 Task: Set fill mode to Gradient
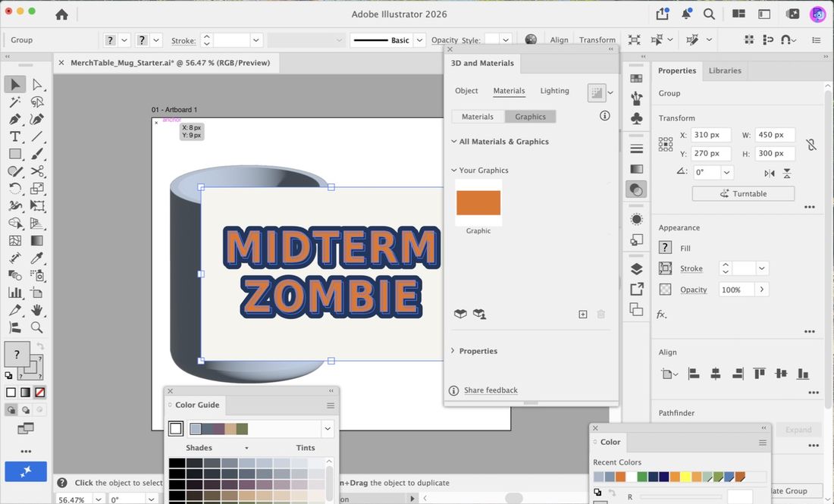25,393
